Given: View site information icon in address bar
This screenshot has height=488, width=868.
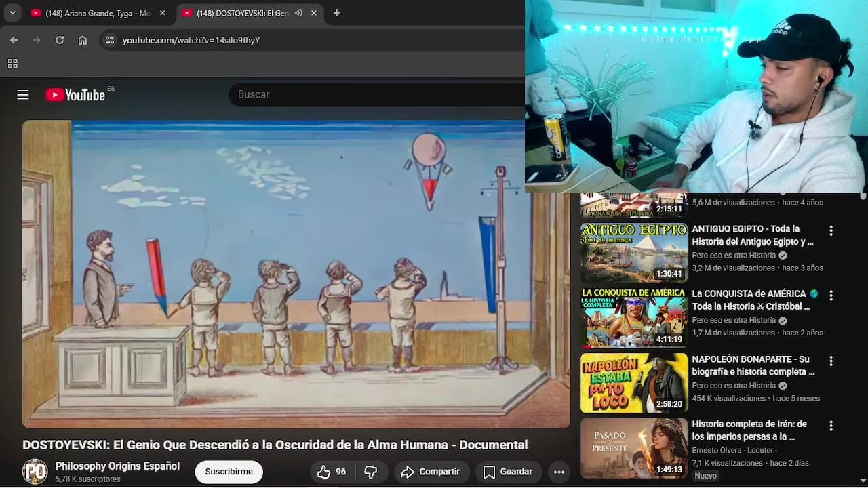Looking at the screenshot, I should (110, 40).
